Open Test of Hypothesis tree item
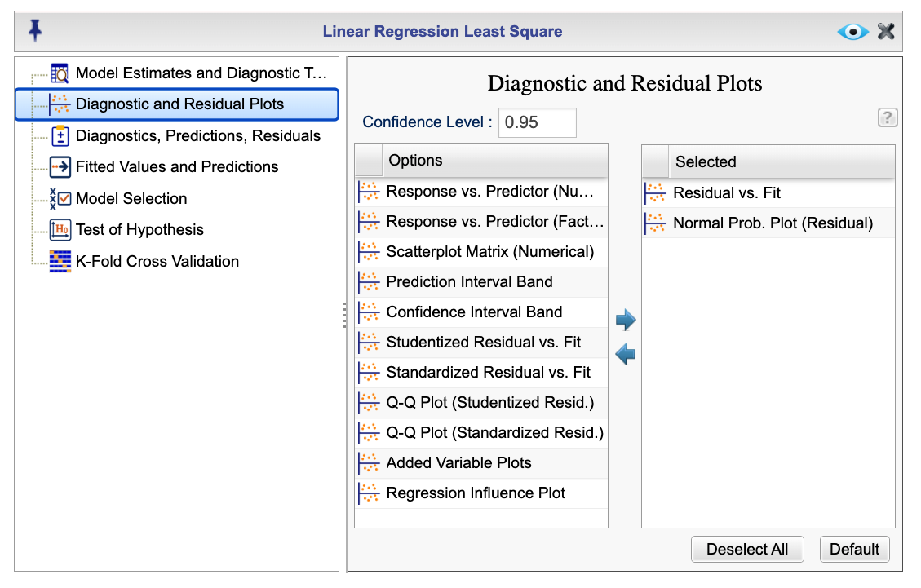The image size is (921, 588). (x=139, y=230)
